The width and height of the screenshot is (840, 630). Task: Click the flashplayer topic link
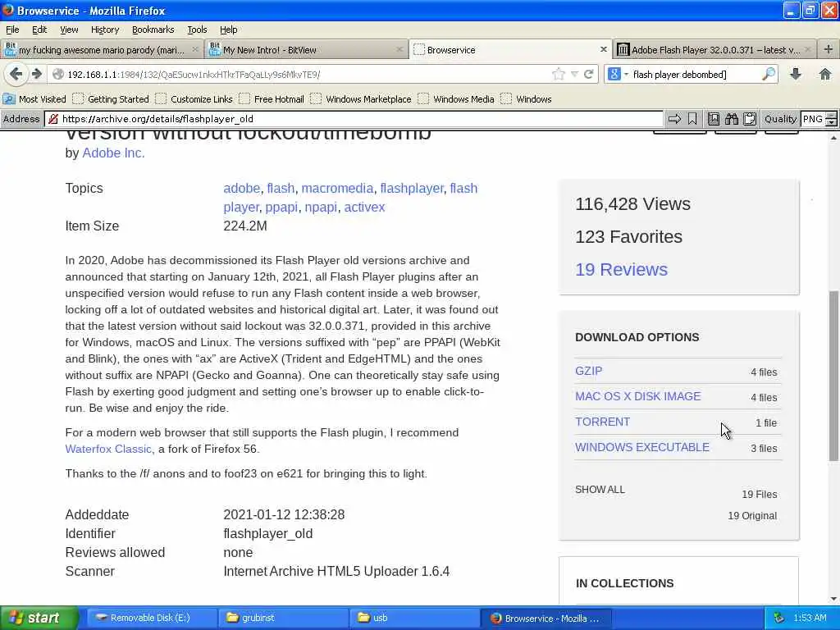tap(412, 188)
